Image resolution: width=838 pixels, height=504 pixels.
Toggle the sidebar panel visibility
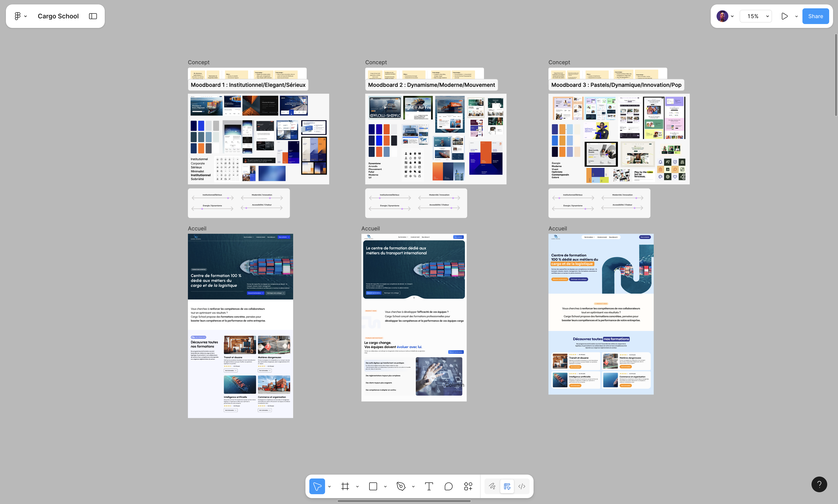93,16
